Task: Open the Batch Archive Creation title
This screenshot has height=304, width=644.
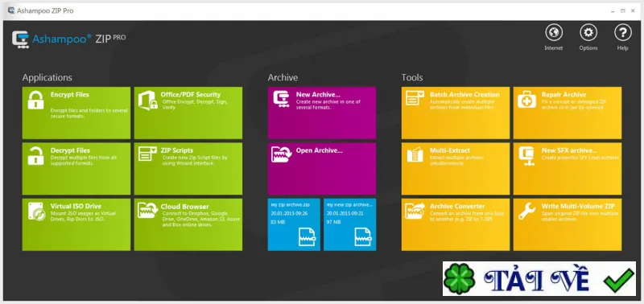Action: [x=464, y=95]
